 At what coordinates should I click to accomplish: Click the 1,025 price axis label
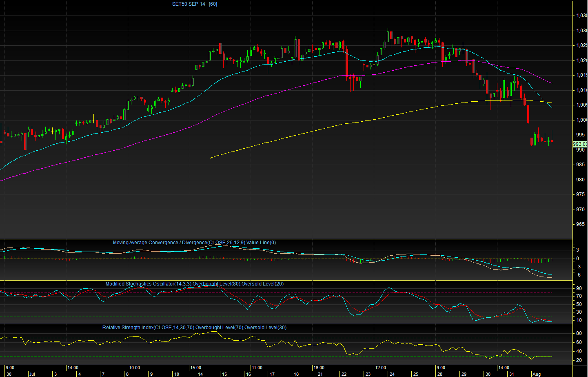point(582,45)
